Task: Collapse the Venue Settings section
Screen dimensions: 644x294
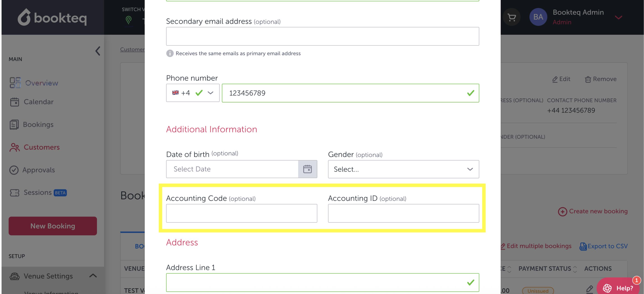Action: tap(93, 276)
